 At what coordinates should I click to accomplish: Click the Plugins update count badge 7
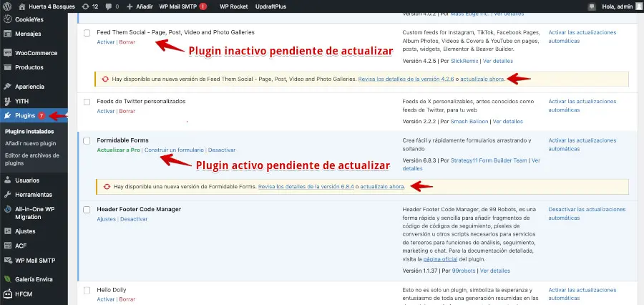coord(42,115)
